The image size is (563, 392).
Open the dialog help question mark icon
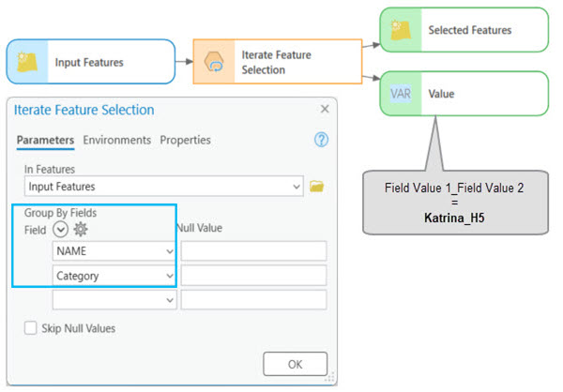321,140
